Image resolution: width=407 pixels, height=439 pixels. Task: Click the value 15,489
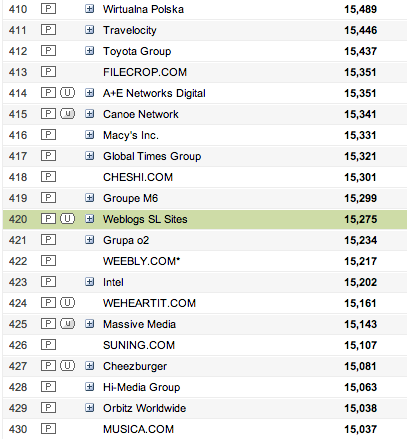coord(361,9)
